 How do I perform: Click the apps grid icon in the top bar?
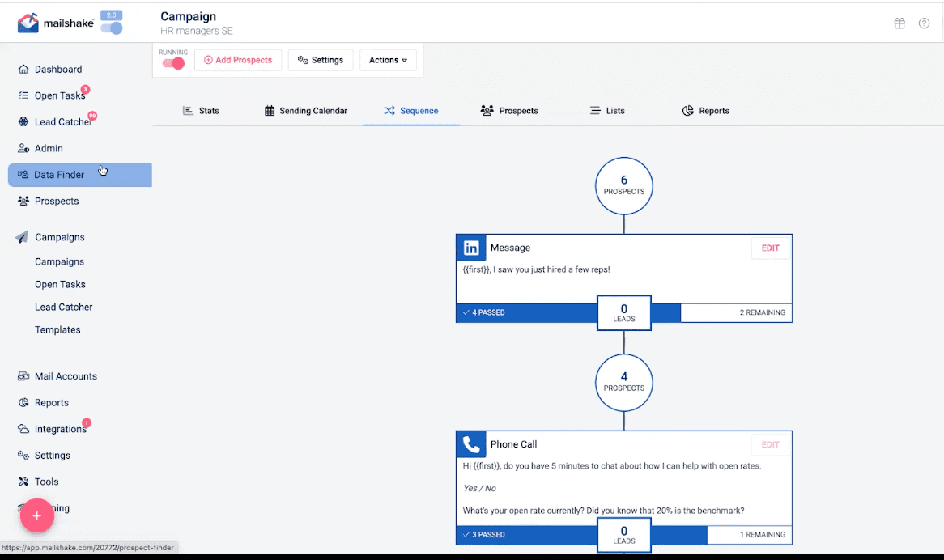coord(899,23)
